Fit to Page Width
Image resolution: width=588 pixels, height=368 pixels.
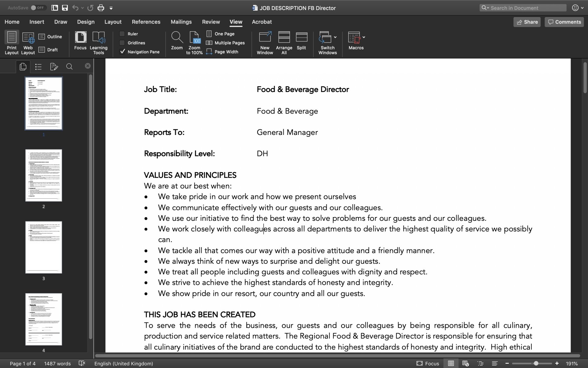click(222, 52)
